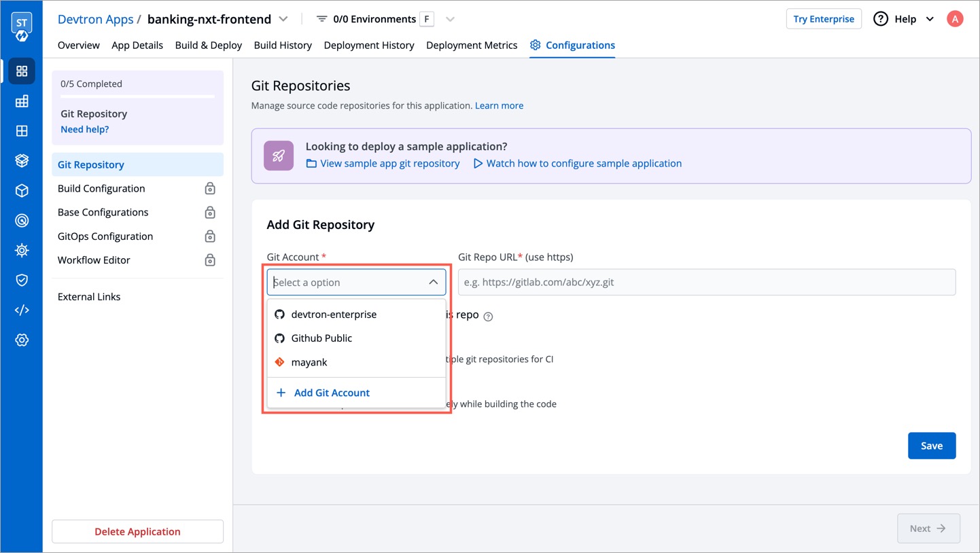Select Github Public from the account list

(321, 338)
